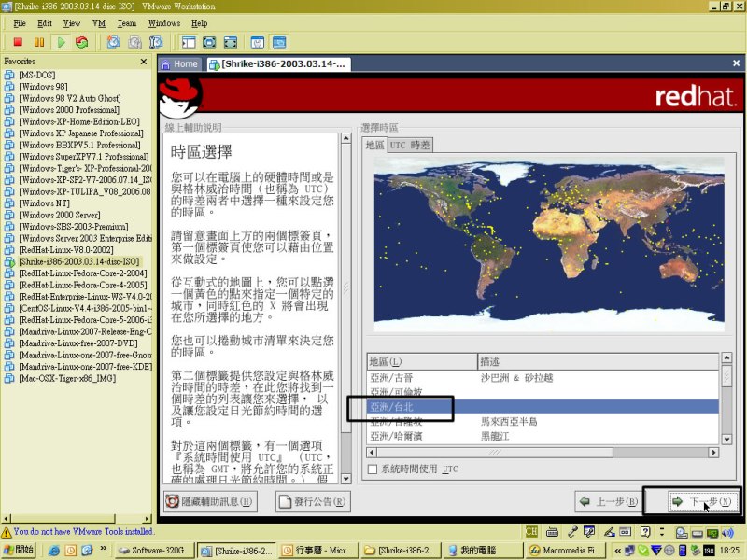The width and height of the screenshot is (747, 560).
Task: Open the VM menu
Action: 99,22
